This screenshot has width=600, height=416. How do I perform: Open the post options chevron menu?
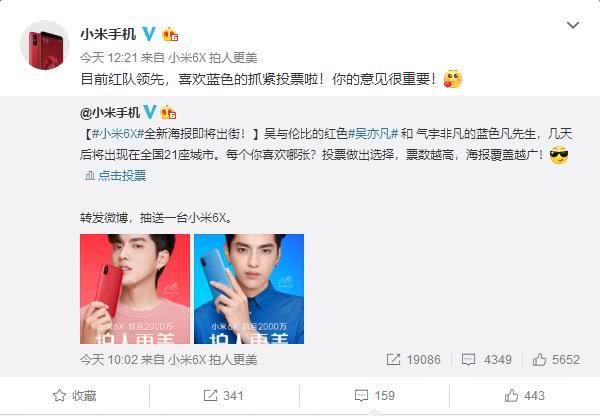[x=572, y=25]
